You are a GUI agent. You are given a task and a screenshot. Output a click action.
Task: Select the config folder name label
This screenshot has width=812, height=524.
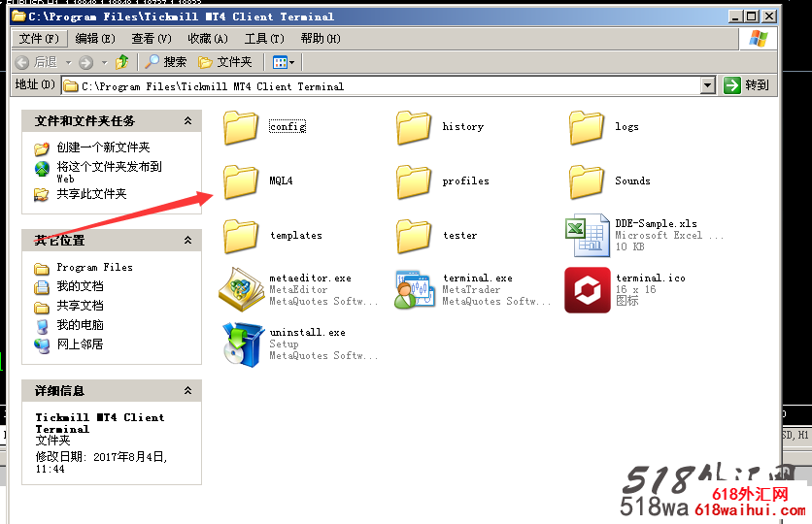point(288,127)
